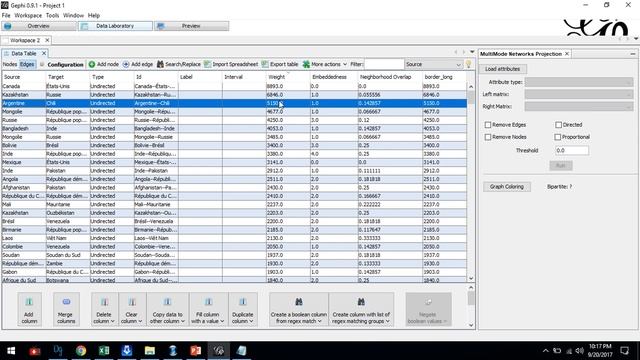Image resolution: width=640 pixels, height=360 pixels.
Task: Click the Add node toolbar icon
Action: [x=92, y=64]
